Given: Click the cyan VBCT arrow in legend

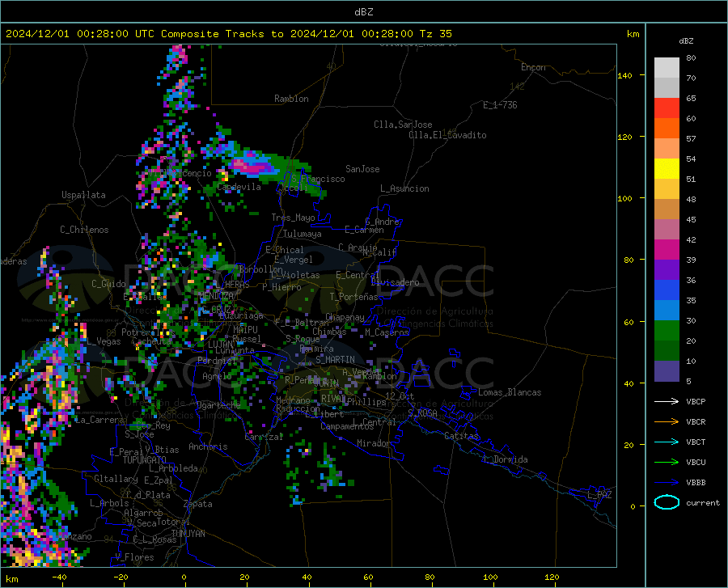Looking at the screenshot, I should pyautogui.click(x=667, y=442).
